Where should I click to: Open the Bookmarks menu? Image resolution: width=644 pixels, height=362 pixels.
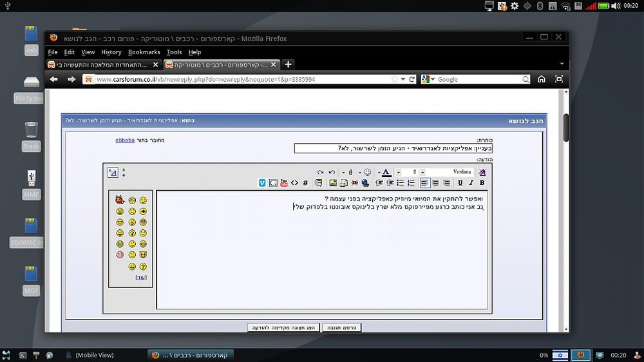pos(144,52)
